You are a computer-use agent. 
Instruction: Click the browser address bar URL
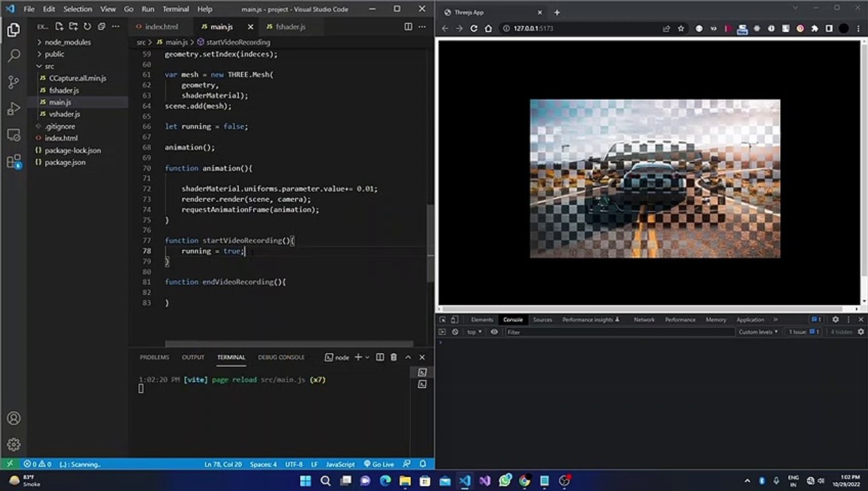[x=533, y=29]
